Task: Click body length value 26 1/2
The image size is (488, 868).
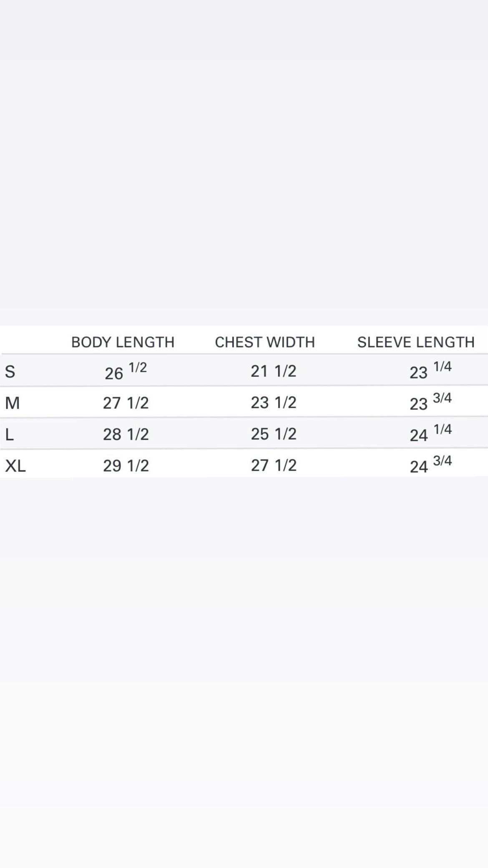Action: [126, 371]
